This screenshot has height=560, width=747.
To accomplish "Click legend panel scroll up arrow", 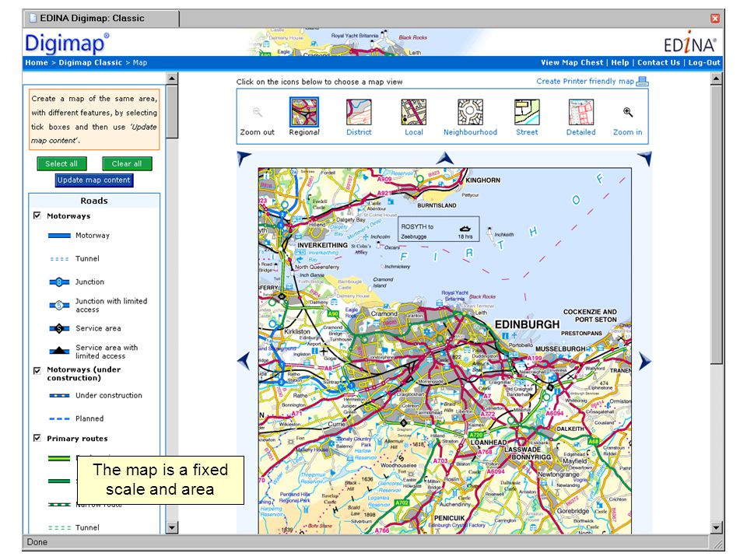I will click(172, 78).
